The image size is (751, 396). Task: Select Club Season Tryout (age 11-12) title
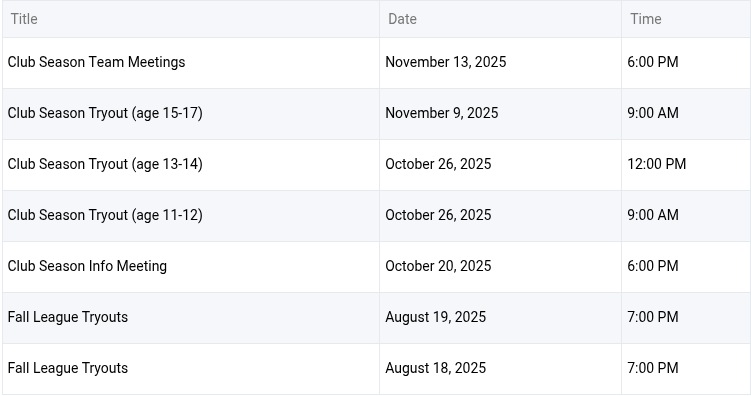(105, 215)
